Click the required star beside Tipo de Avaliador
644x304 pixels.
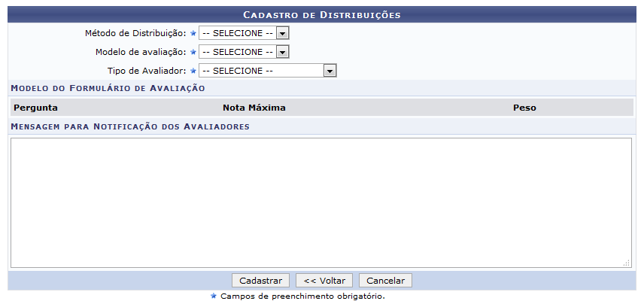click(x=193, y=71)
